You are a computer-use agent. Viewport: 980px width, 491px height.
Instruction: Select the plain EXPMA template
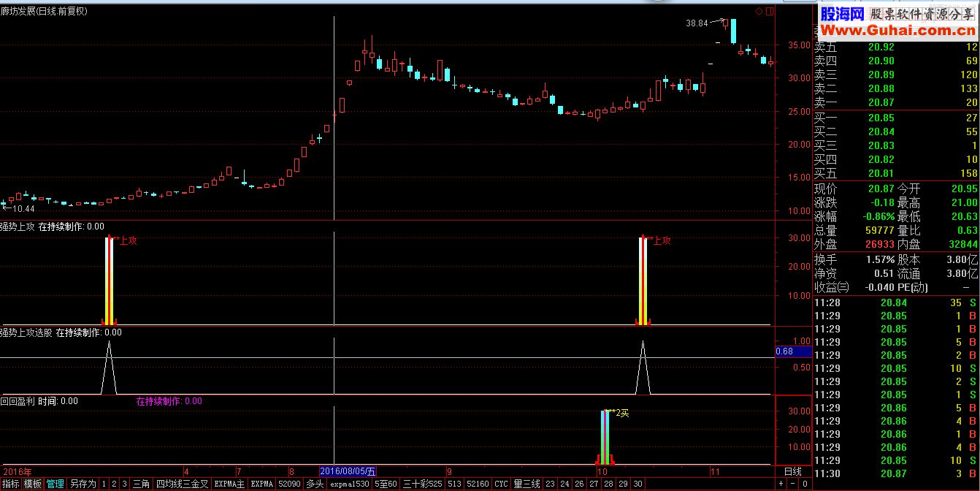[x=262, y=484]
